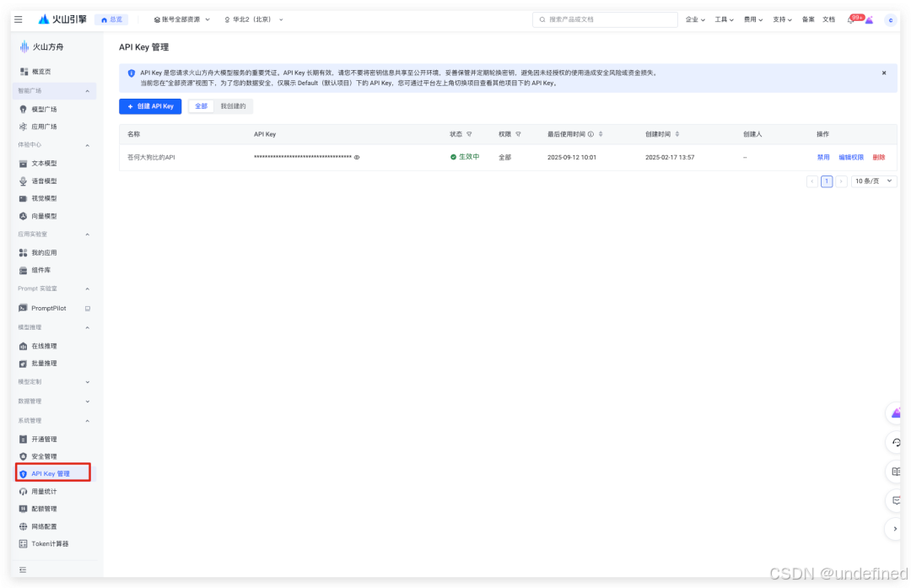Dismiss the blue info banner
This screenshot has height=588, width=911.
point(884,73)
